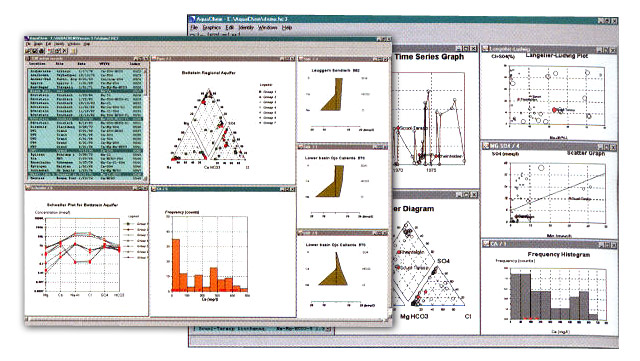Click the Location column header in the records table
The height and width of the screenshot is (361, 640).
click(37, 64)
